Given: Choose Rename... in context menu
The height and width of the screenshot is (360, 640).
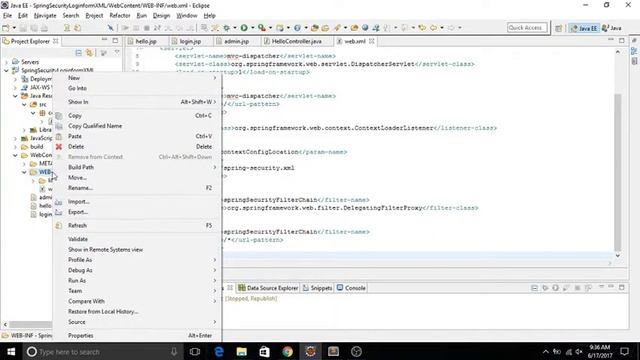Looking at the screenshot, I should tap(137, 188).
